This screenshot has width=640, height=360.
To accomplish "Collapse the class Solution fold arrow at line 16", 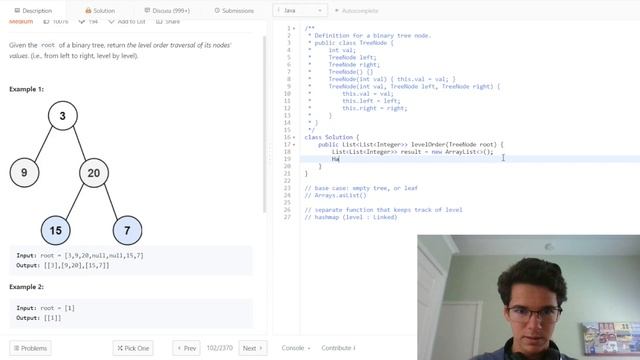I will [294, 138].
